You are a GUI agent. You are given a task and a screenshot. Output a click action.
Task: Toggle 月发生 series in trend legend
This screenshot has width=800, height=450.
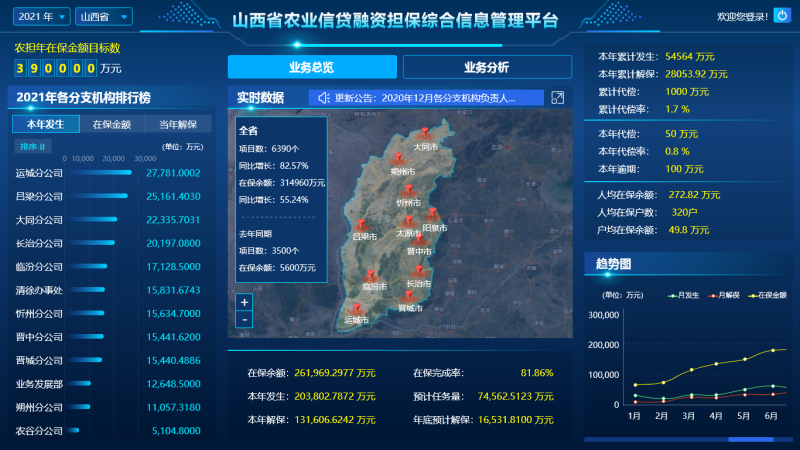685,295
